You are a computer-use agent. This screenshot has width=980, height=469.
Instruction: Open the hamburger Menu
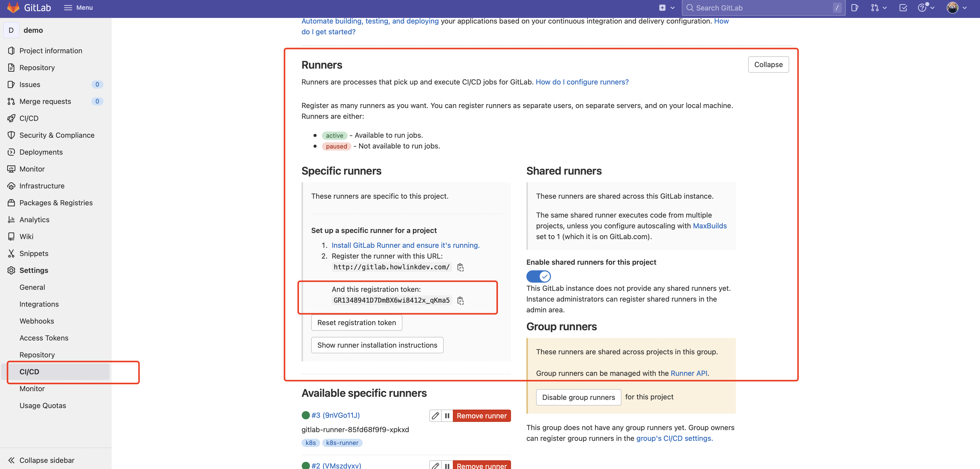[x=78, y=8]
